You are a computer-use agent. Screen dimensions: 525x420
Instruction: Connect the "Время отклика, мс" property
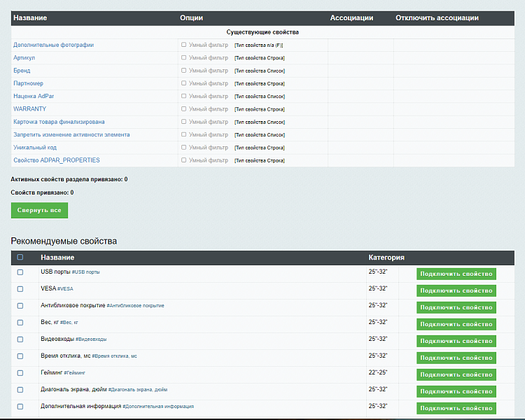tap(456, 358)
